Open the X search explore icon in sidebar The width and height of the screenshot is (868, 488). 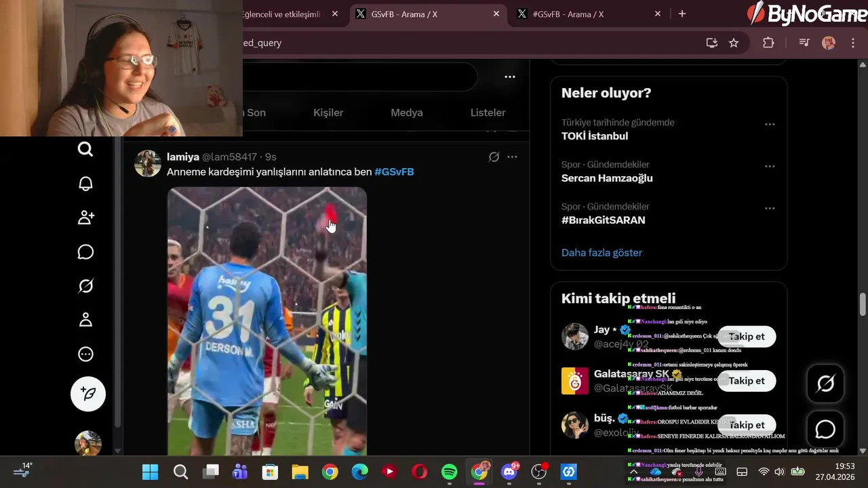(x=85, y=149)
